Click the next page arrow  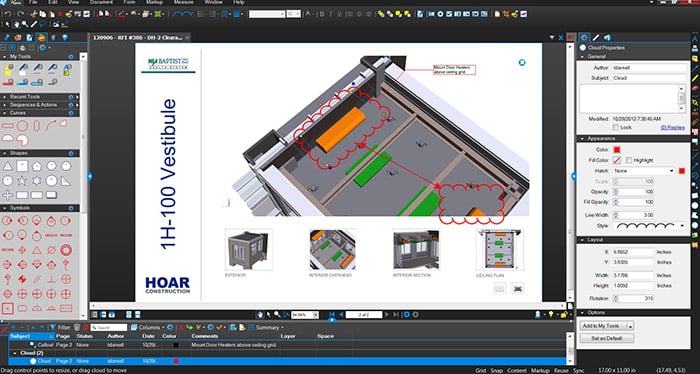pyautogui.click(x=387, y=315)
